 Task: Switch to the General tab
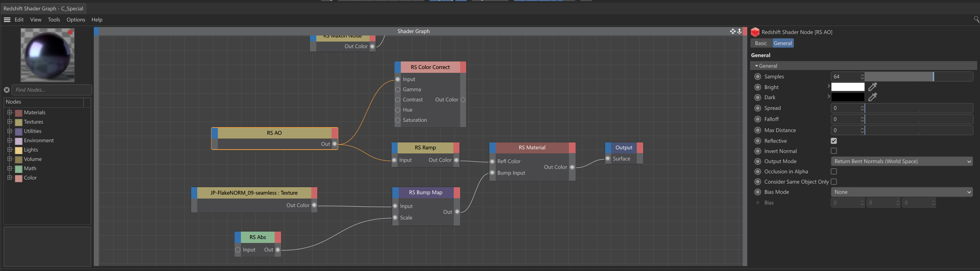782,43
